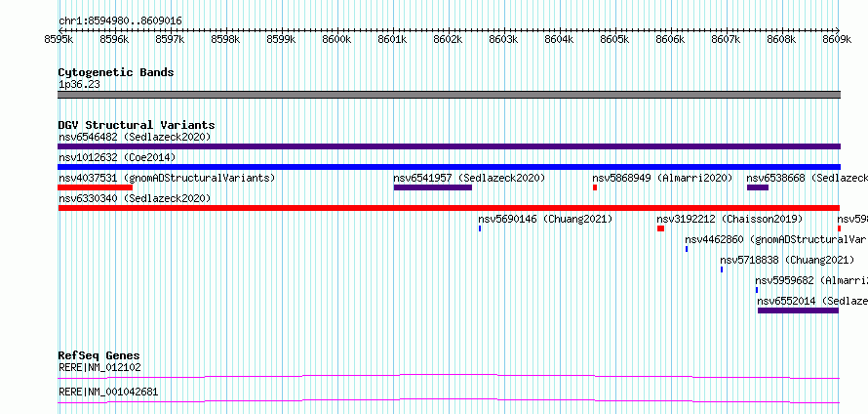Image resolution: width=868 pixels, height=414 pixels.
Task: Click label nsv6541957 (Sedlazeck2020)
Action: (x=469, y=178)
